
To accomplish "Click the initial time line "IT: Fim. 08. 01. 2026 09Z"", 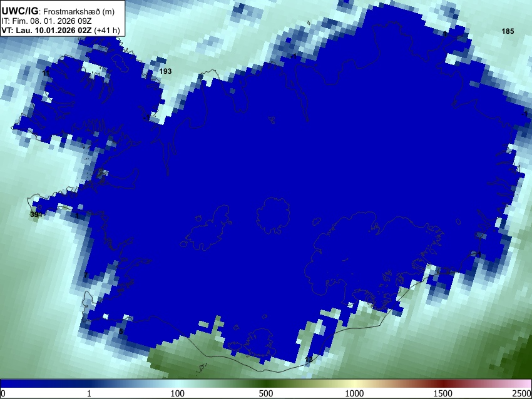I will tap(46, 21).
